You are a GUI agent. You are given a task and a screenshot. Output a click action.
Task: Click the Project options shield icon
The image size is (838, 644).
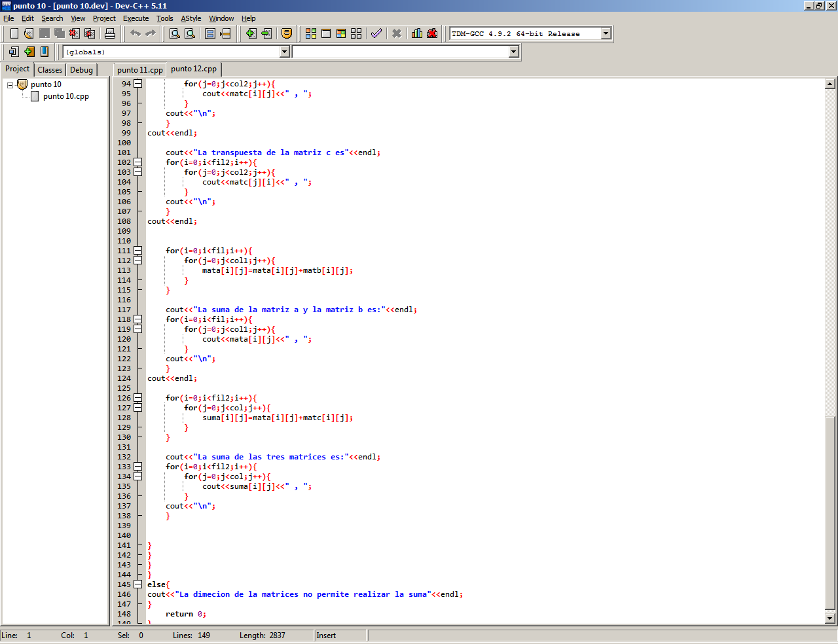coord(287,33)
